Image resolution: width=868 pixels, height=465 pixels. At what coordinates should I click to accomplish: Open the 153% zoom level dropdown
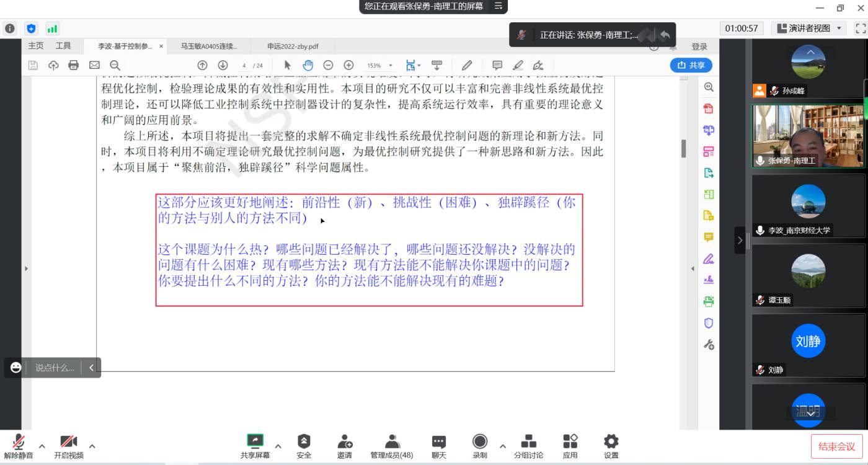(x=379, y=66)
